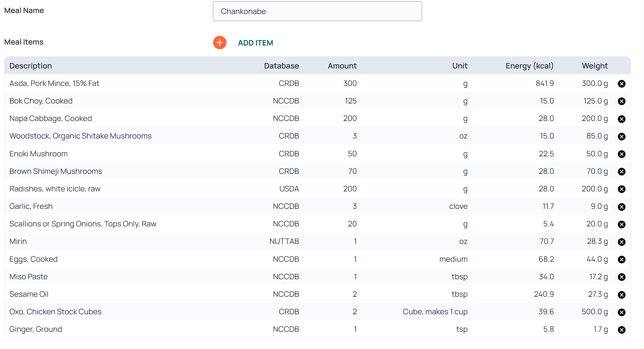Delete the Woodstock Shitake Mushrooms entry
Image resolution: width=644 pixels, height=349 pixels.
621,136
